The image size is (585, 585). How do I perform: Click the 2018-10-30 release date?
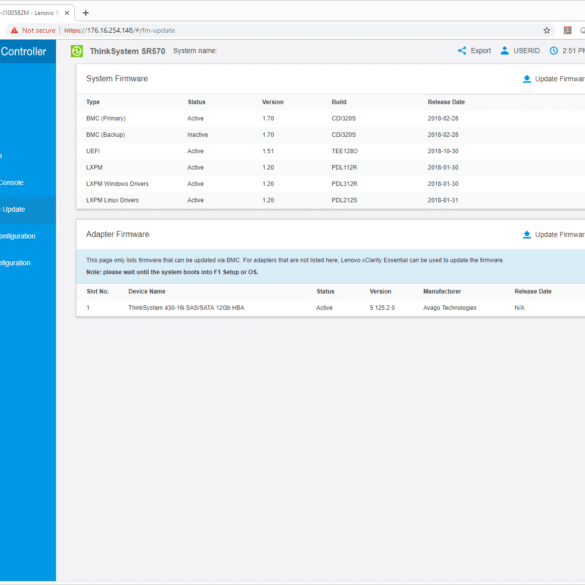coord(443,151)
